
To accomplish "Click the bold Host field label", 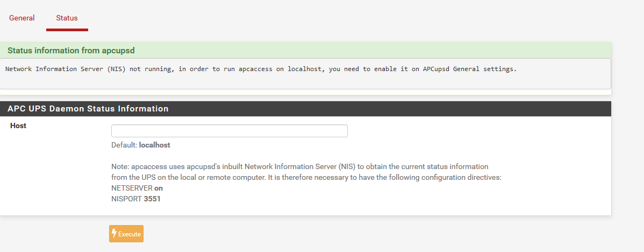I will (x=18, y=126).
